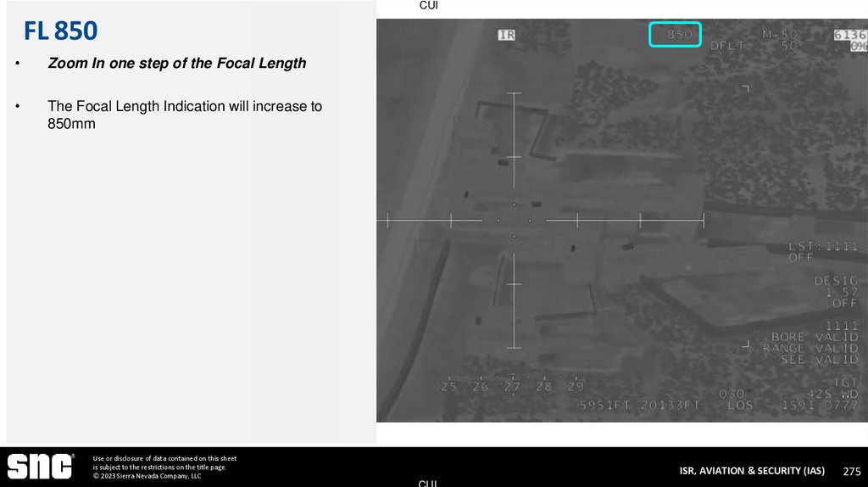
Task: Click the 'Use or disclosure of data' notice
Action: 164,467
